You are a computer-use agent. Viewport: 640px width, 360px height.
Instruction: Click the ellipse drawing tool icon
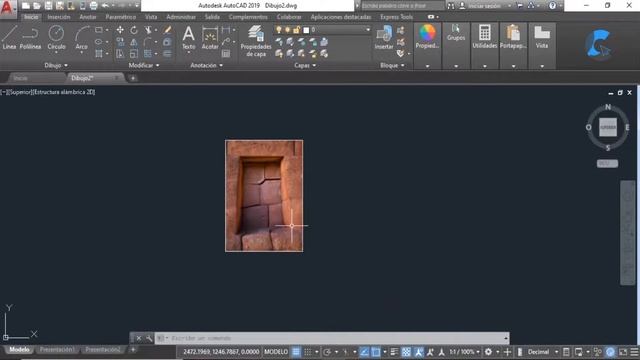(99, 42)
